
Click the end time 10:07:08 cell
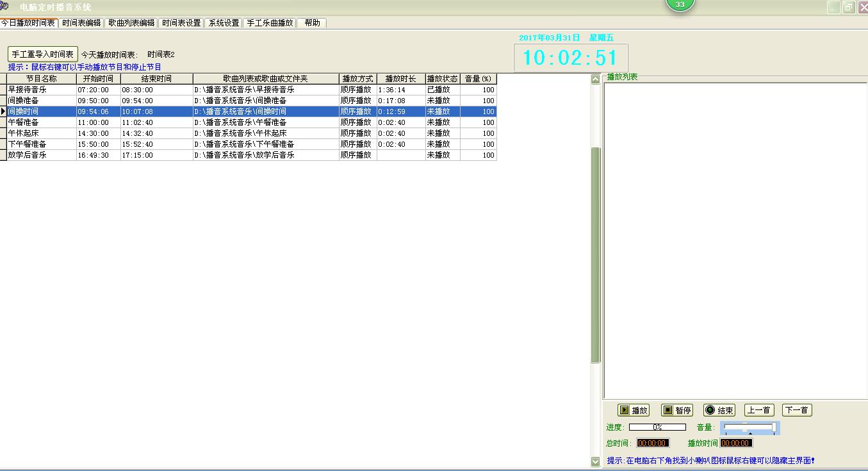pyautogui.click(x=157, y=112)
